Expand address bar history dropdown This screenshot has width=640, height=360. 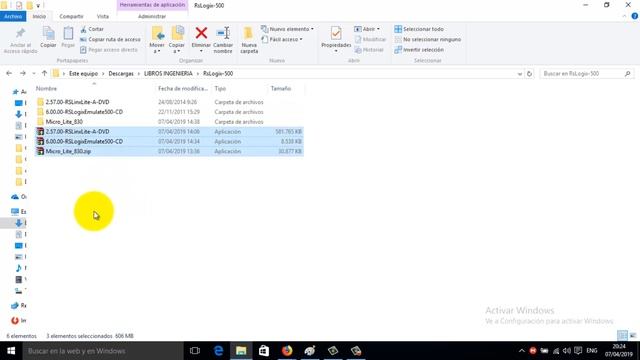(520, 74)
